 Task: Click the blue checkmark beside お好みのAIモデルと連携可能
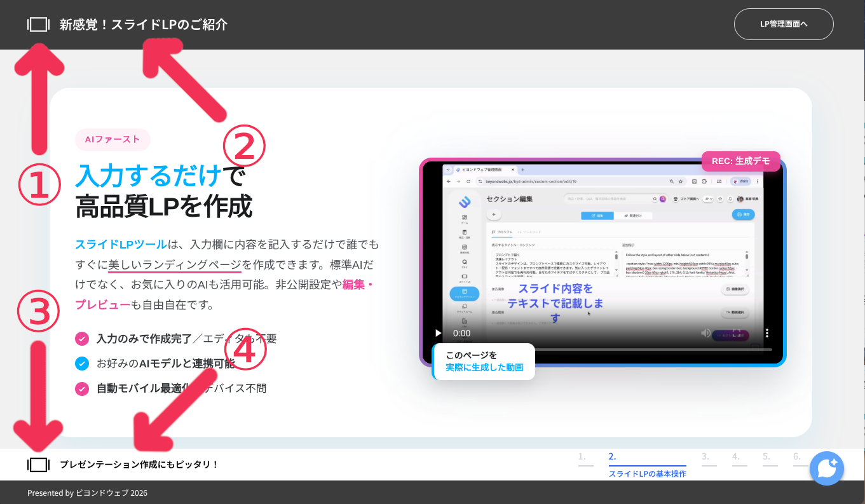[82, 364]
